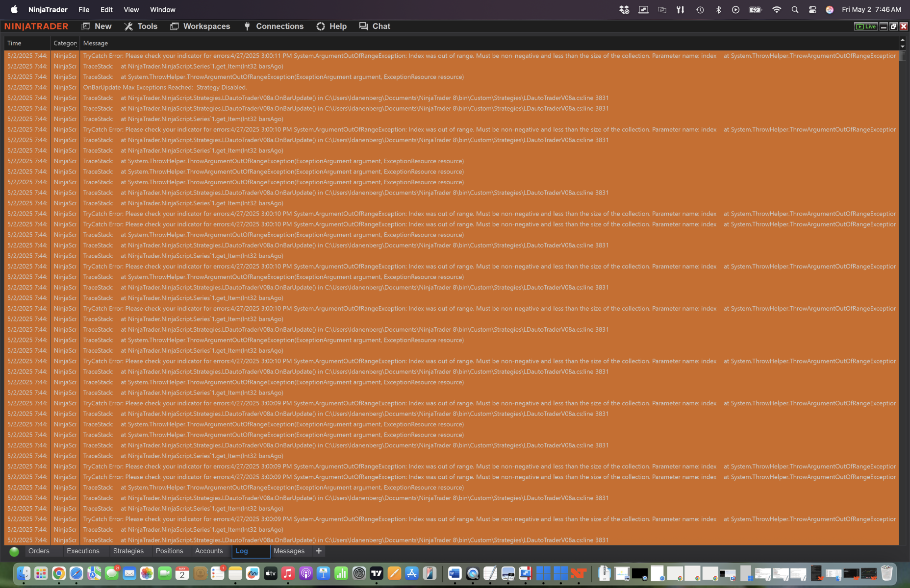Image resolution: width=910 pixels, height=588 pixels.
Task: Switch to the Messages tab
Action: tap(289, 551)
